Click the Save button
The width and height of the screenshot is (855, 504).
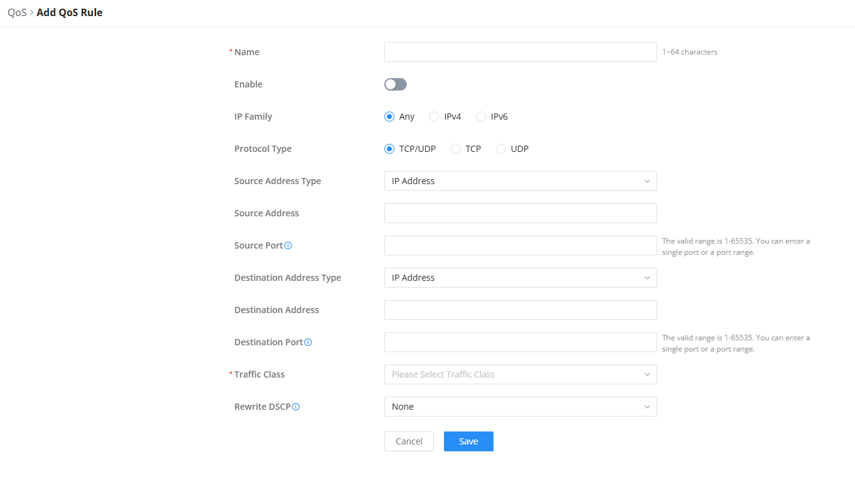(469, 441)
